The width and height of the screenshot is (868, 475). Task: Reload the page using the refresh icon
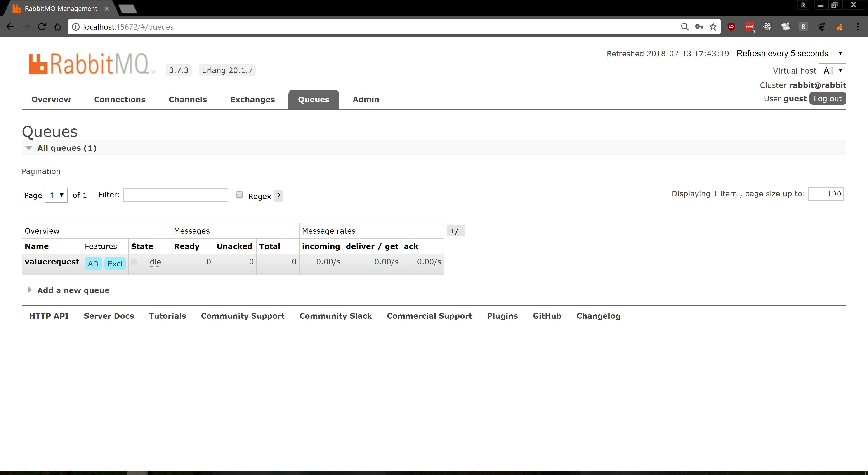[x=41, y=27]
